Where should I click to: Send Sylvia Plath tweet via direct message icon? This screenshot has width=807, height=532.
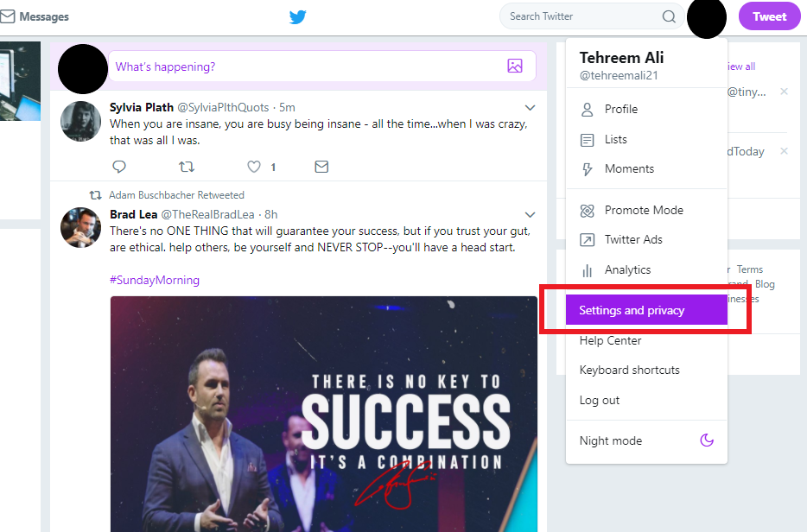point(321,167)
